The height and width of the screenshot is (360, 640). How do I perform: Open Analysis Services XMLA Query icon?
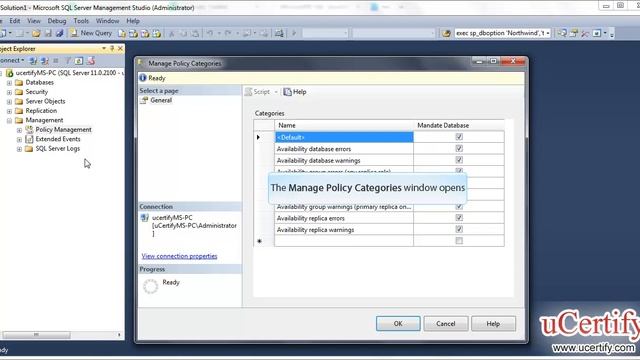pos(156,33)
